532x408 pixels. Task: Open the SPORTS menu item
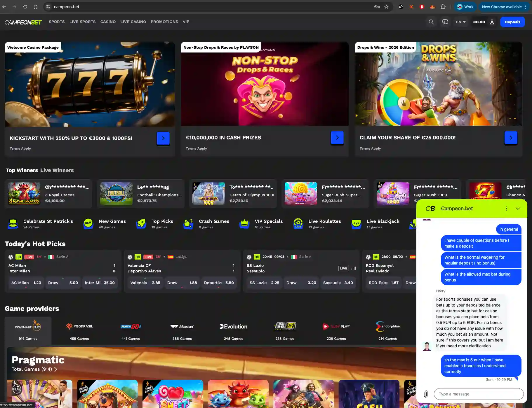pos(57,22)
